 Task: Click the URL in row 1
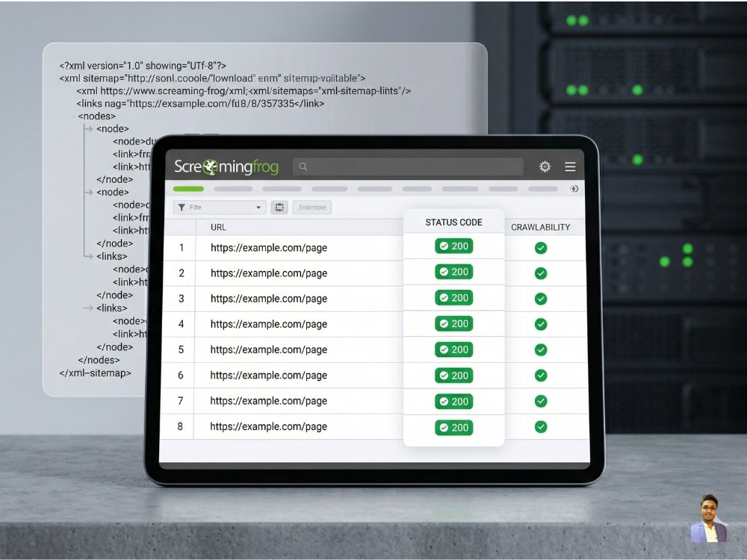(269, 248)
